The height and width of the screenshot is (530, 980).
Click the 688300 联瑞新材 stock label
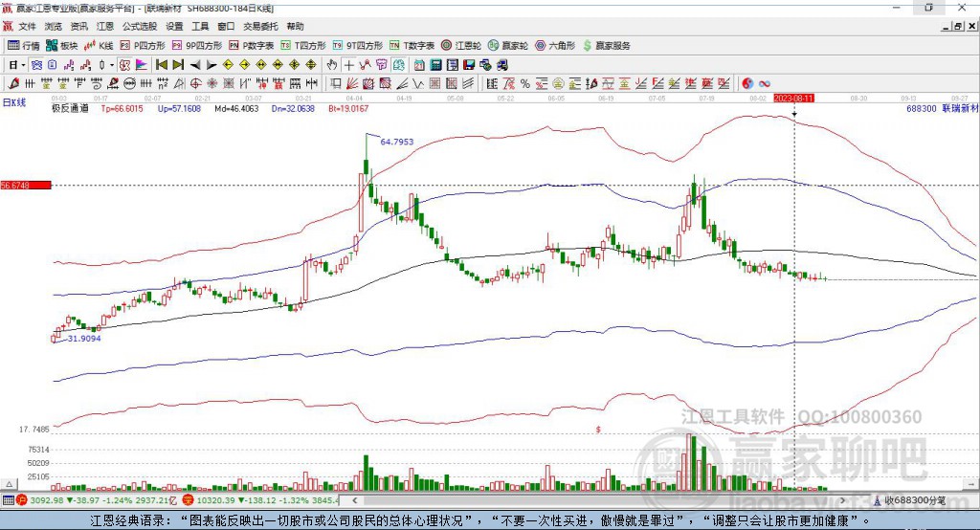(942, 109)
